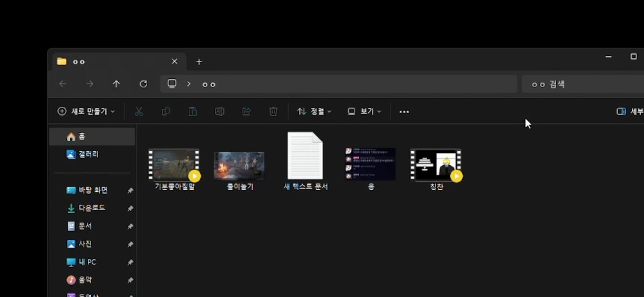Click the Rename icon in toolbar

[219, 112]
